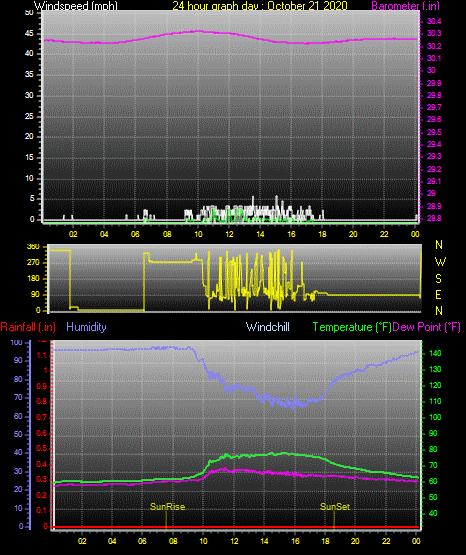Click hour label 20 under the bottom chart

click(x=355, y=541)
